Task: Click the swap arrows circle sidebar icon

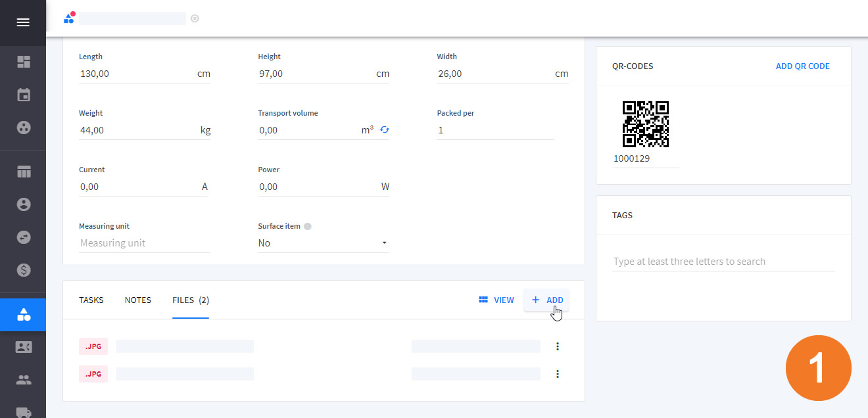Action: point(24,237)
